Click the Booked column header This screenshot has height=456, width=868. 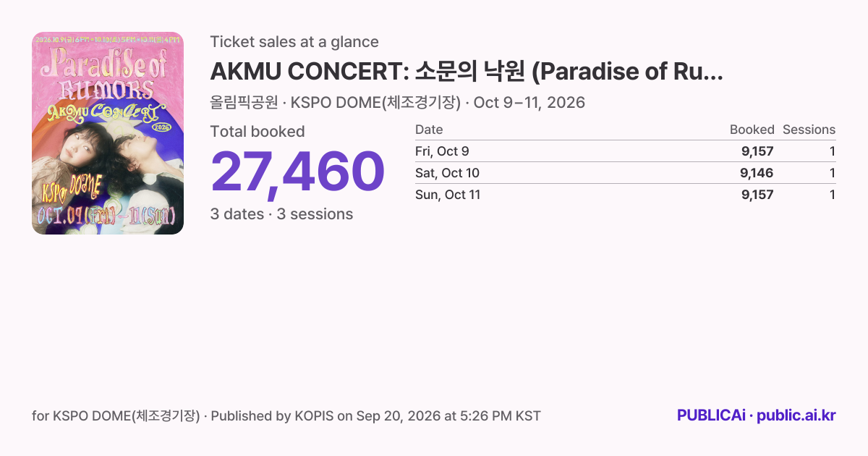point(752,130)
